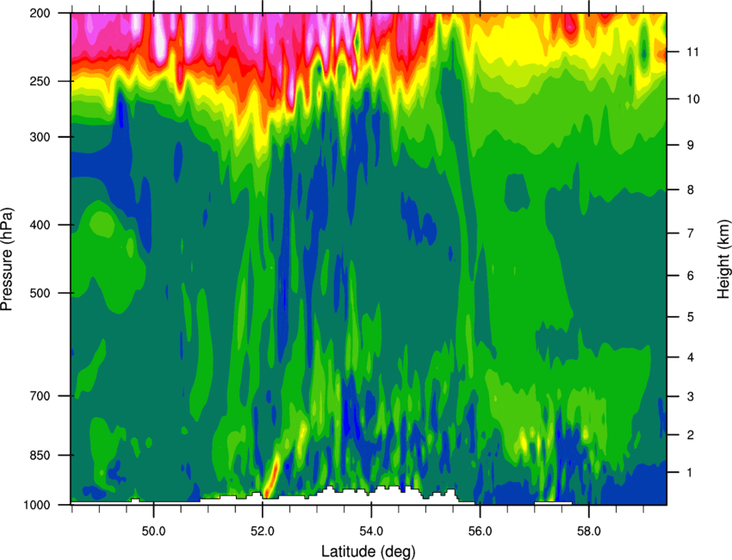Click the 3 km height label
Viewport: 732px width, 560px height.
[x=691, y=396]
